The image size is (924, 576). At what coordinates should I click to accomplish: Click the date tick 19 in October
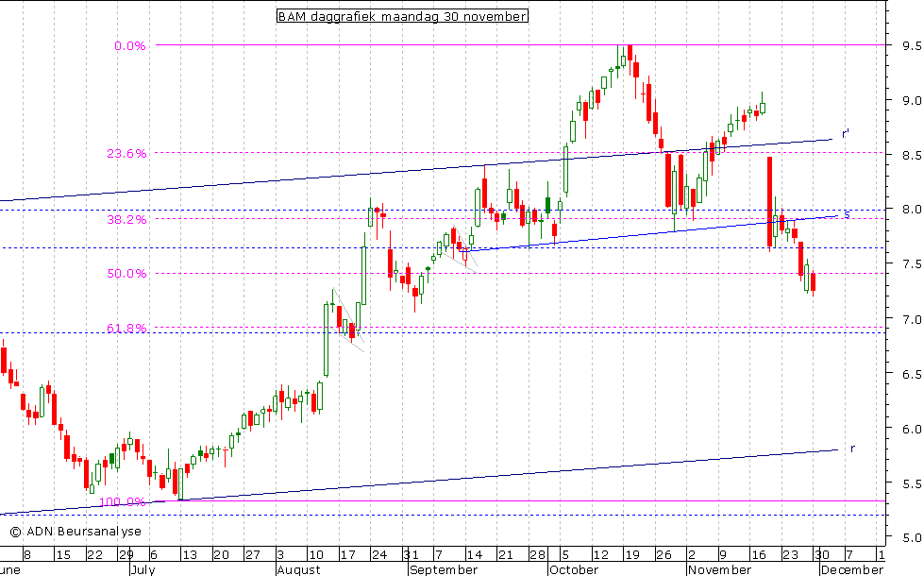[x=632, y=555]
